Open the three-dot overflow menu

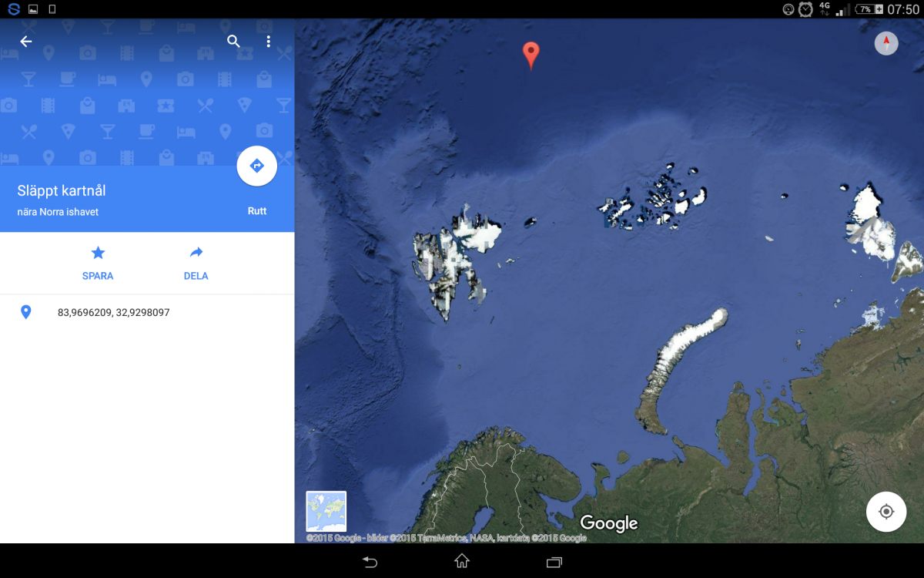[269, 42]
